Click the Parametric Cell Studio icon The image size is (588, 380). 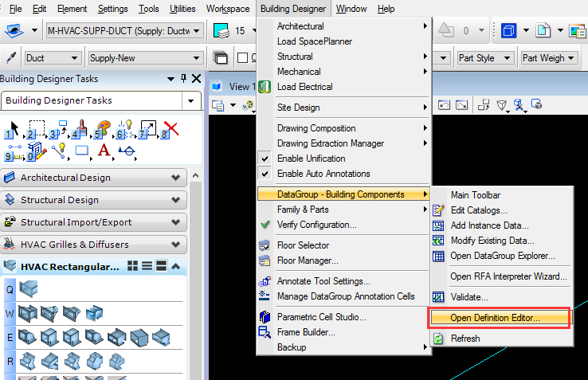pos(265,317)
